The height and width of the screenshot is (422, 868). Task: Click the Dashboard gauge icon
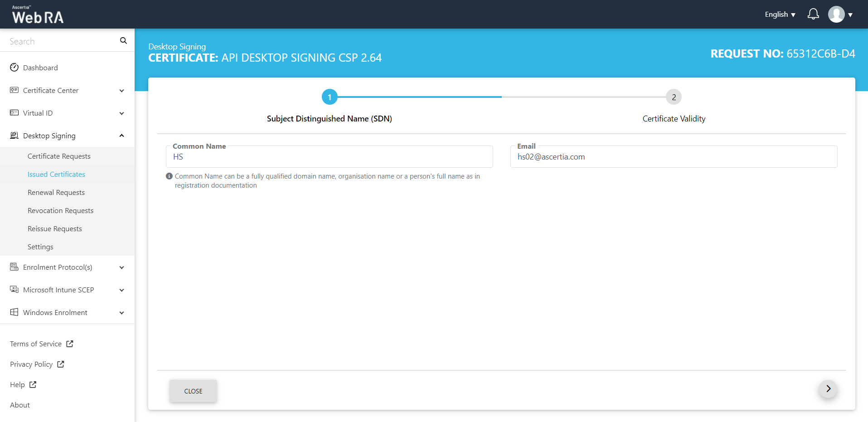(x=15, y=68)
